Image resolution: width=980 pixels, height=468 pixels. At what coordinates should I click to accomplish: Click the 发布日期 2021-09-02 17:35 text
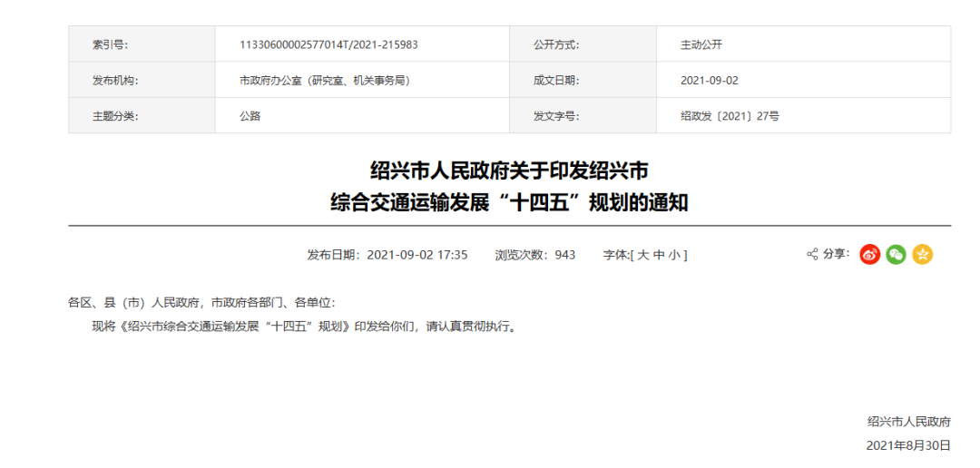(x=387, y=255)
